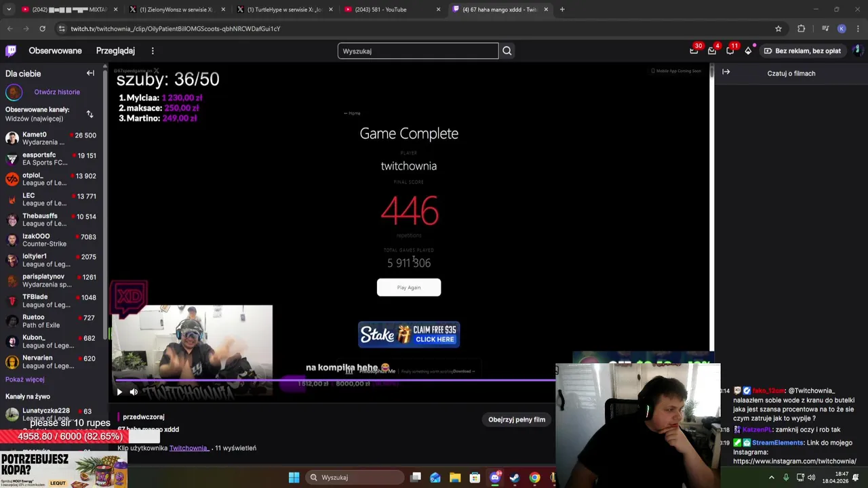
Task: Open File Explorer from taskbar
Action: (455, 477)
